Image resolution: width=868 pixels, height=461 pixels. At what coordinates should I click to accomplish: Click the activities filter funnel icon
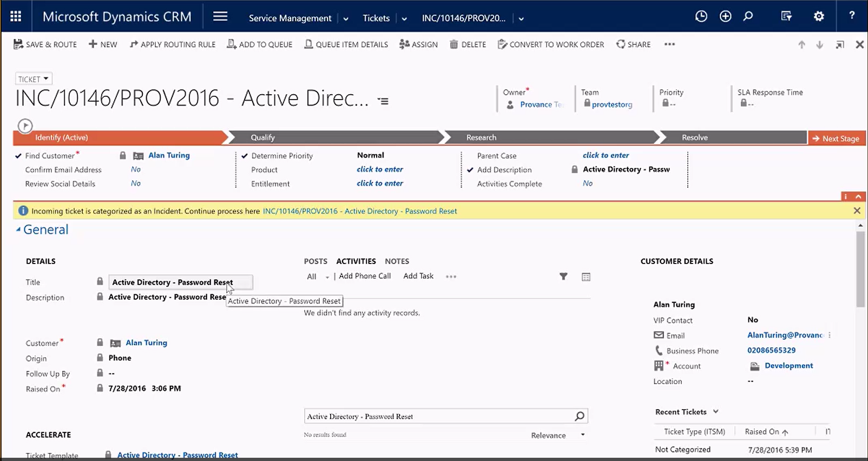click(563, 276)
